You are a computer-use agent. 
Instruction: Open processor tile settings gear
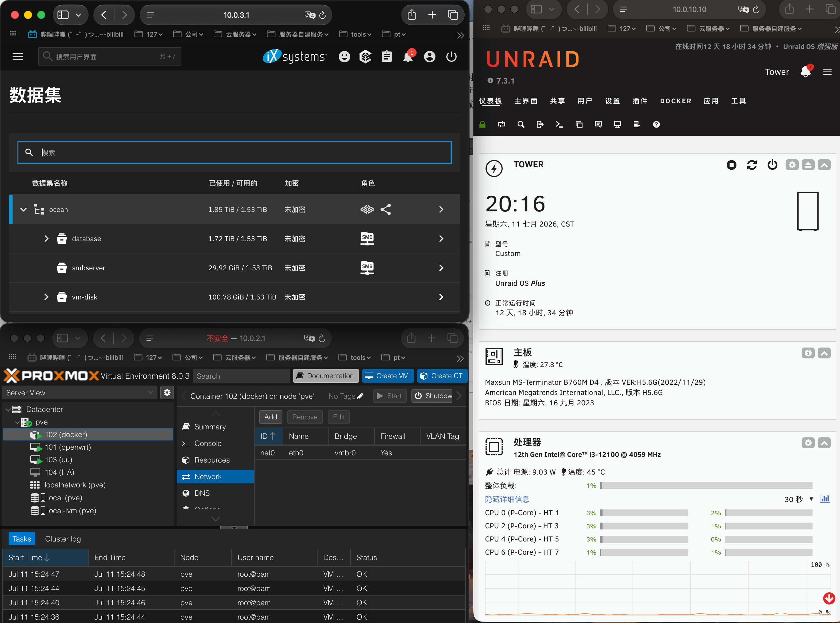click(808, 443)
